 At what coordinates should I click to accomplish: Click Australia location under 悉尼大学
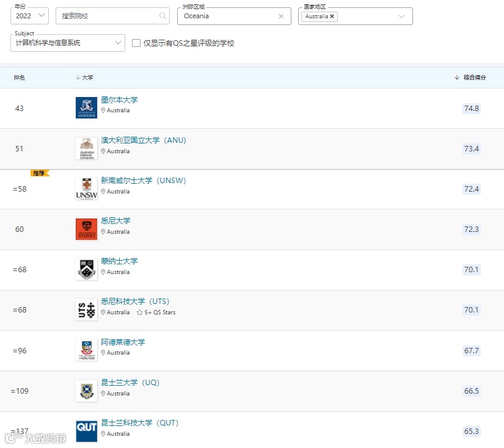tap(119, 231)
